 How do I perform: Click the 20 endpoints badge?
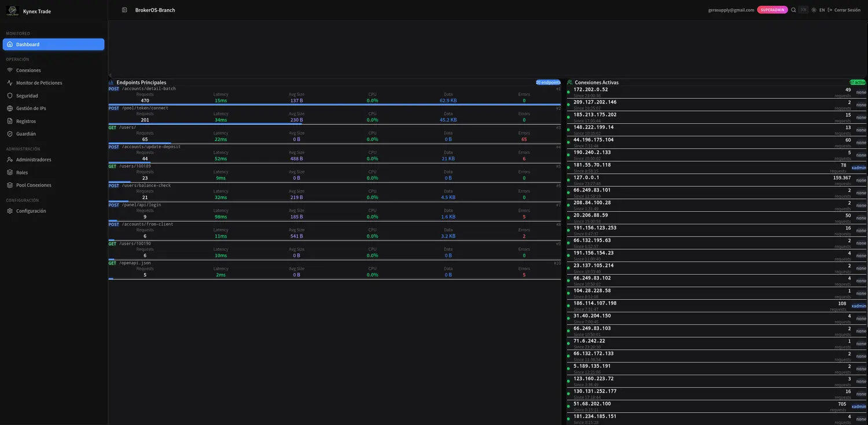(548, 82)
